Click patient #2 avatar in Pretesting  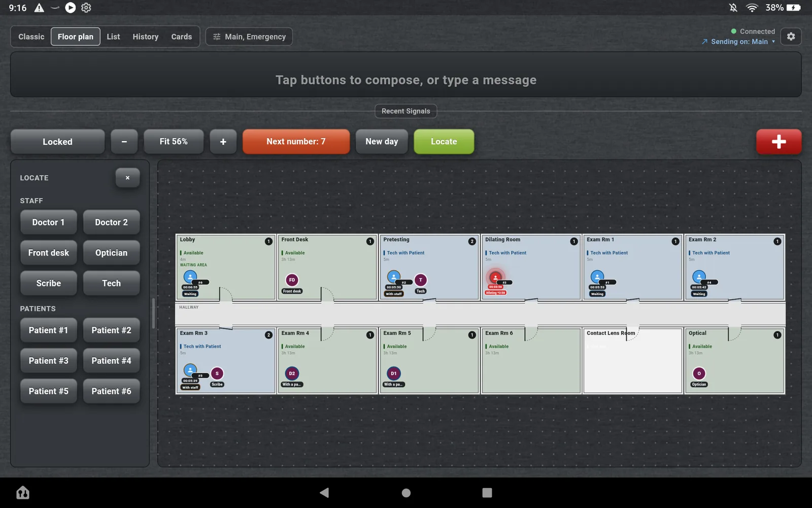click(x=393, y=277)
